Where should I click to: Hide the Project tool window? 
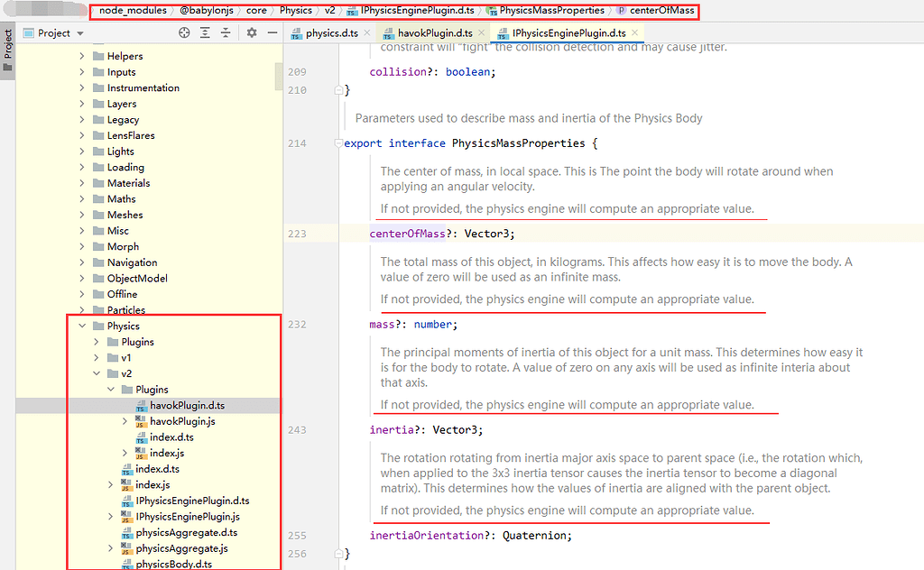point(273,32)
